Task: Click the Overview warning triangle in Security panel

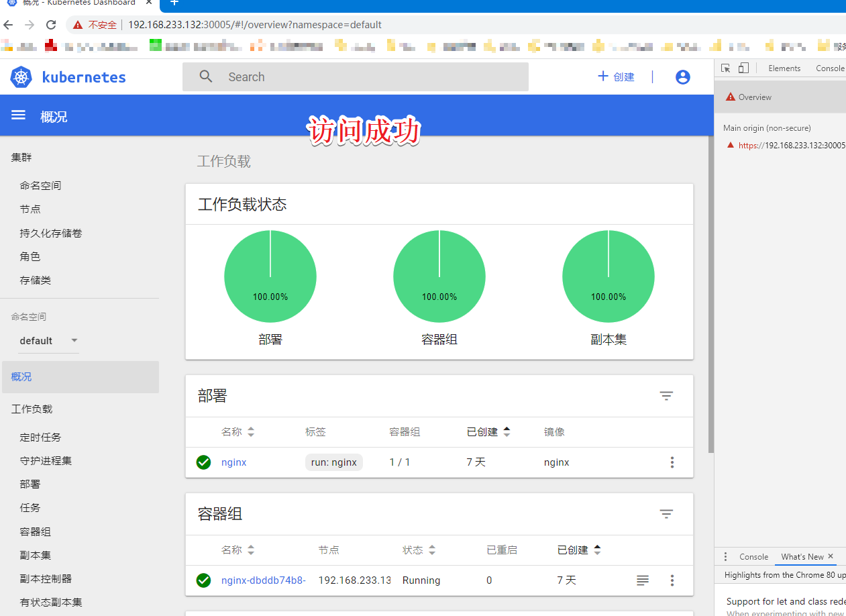Action: coord(731,97)
